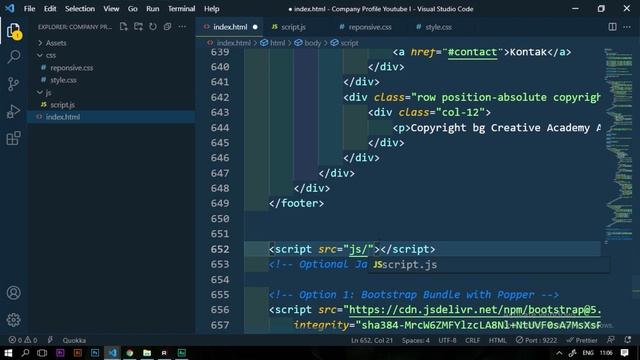This screenshot has width=640, height=360.
Task: Open the Selection menu
Action: pyautogui.click(x=80, y=9)
